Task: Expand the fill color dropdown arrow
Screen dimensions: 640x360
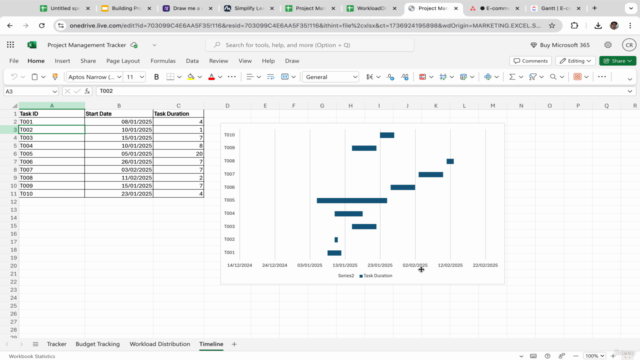Action: (x=200, y=77)
